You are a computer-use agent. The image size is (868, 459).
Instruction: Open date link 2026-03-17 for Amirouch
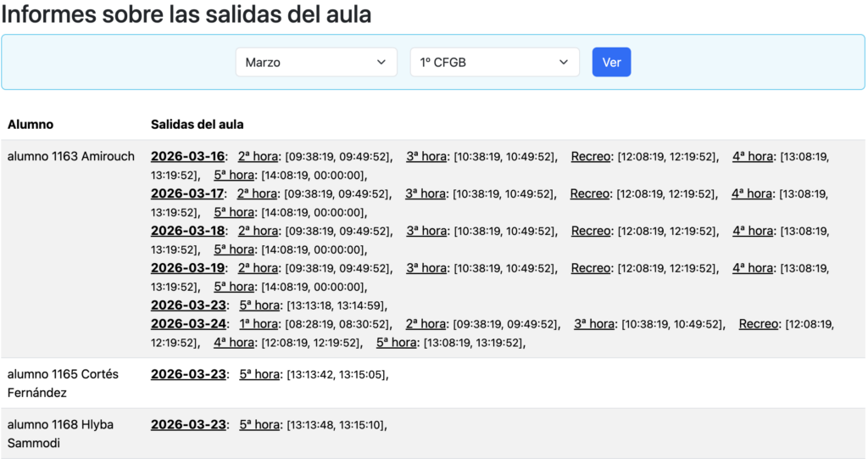pyautogui.click(x=187, y=193)
